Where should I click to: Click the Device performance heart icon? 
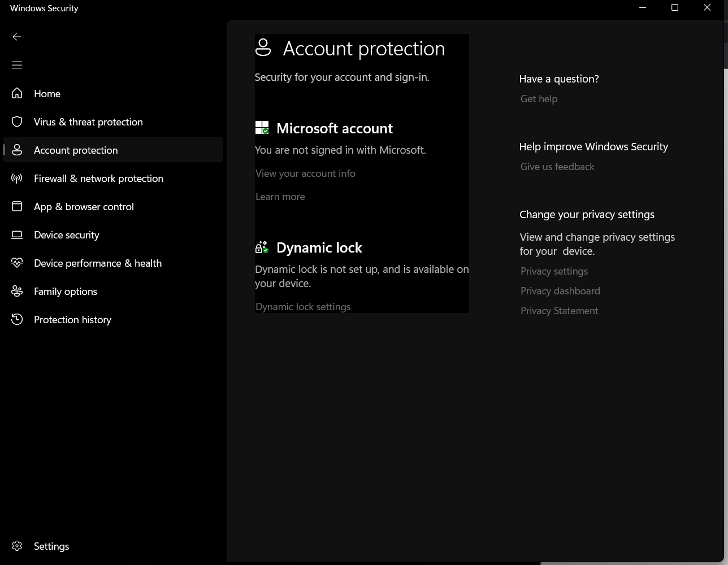[x=17, y=263]
